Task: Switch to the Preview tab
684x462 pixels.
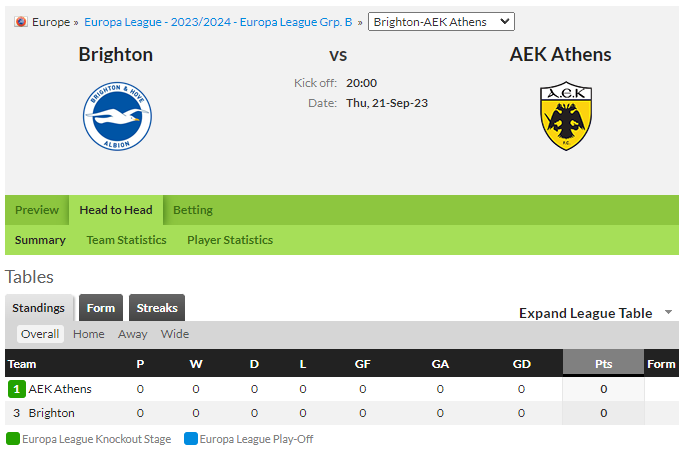Action: pos(37,210)
